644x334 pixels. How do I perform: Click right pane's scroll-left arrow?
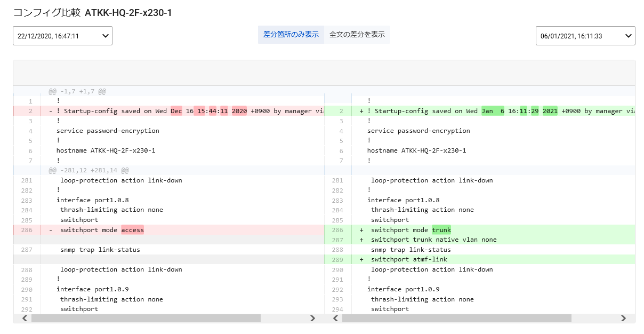(335, 318)
